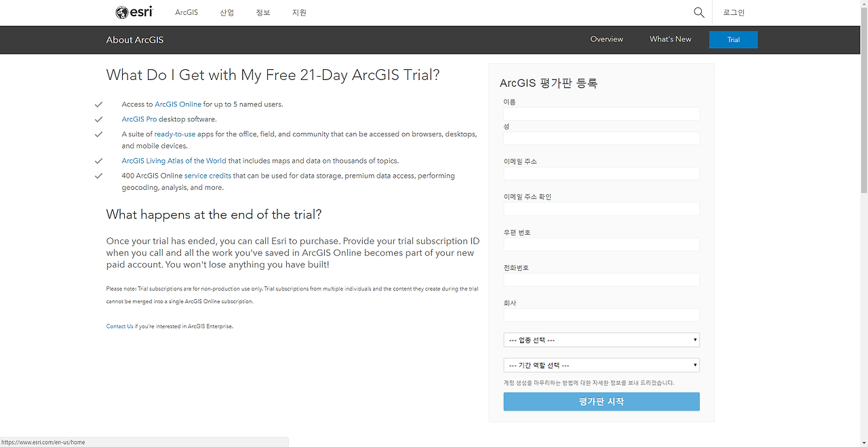This screenshot has width=868, height=447.
Task: Open the Esri logo home link
Action: tap(134, 12)
